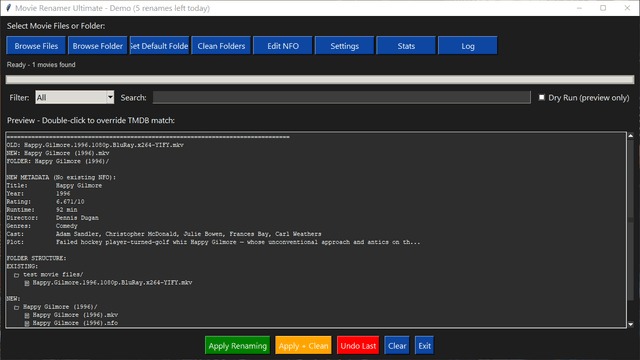
Task: Click the 'Director: Dennis Dugan' line
Action: (x=53, y=218)
